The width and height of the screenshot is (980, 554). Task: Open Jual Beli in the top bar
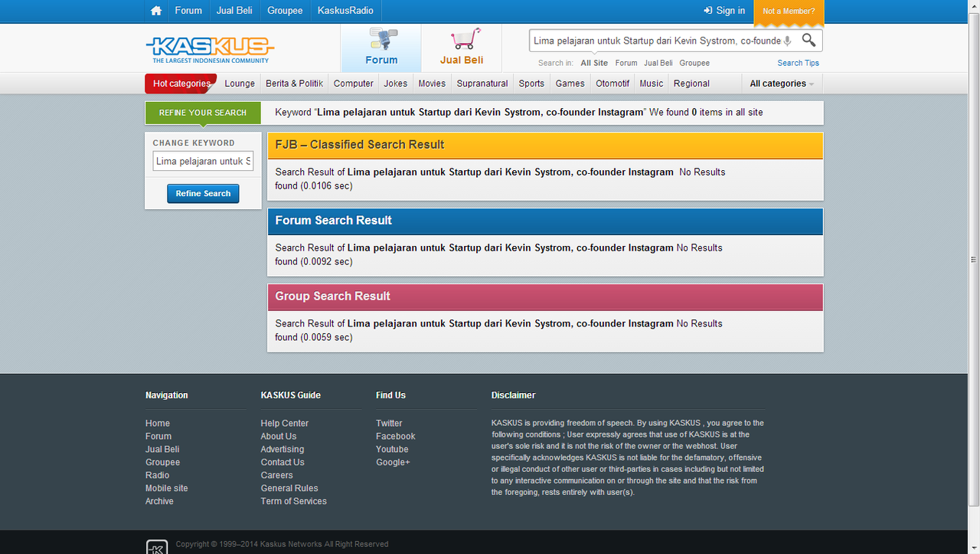(234, 11)
